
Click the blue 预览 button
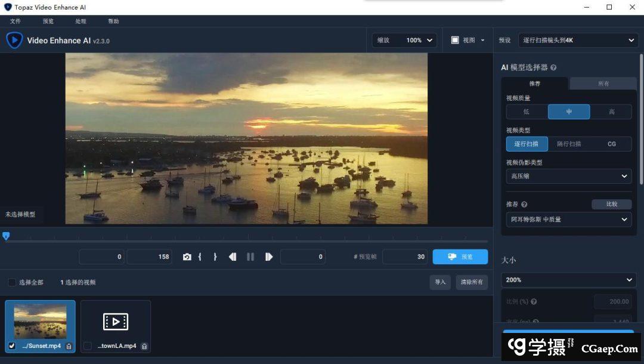tap(460, 257)
